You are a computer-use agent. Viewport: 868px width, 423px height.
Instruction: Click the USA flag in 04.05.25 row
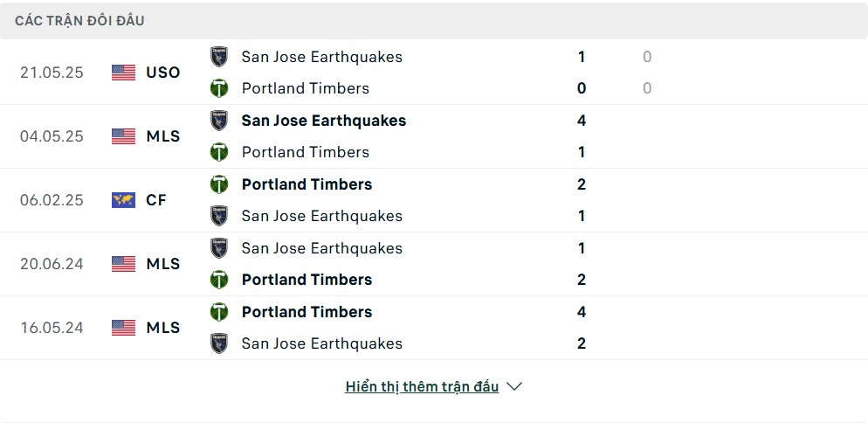pos(123,136)
